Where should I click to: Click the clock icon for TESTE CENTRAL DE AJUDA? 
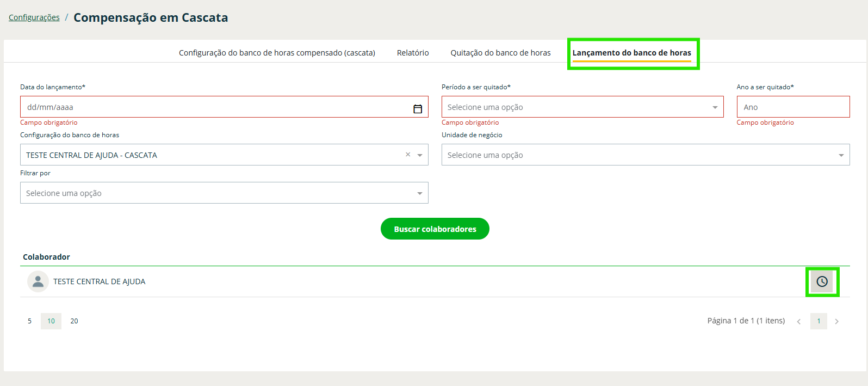tap(822, 281)
